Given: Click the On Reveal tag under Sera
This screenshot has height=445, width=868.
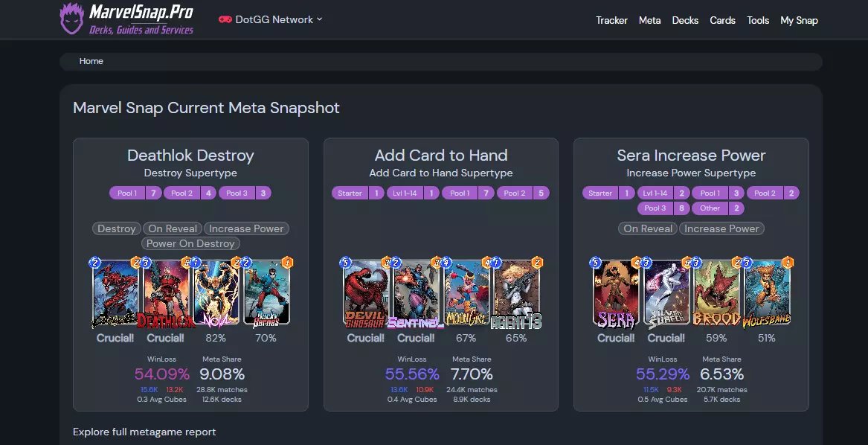Looking at the screenshot, I should [647, 228].
